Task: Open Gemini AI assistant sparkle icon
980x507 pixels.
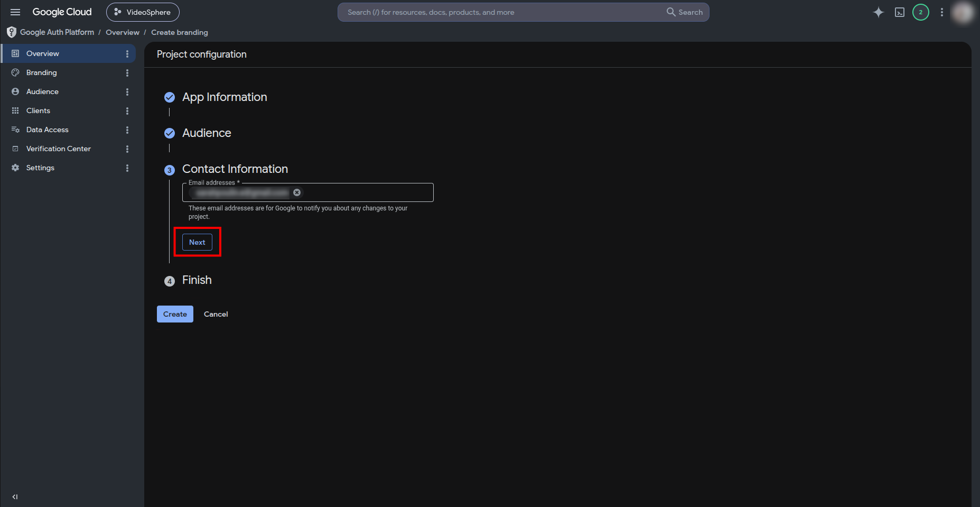Action: (x=878, y=12)
